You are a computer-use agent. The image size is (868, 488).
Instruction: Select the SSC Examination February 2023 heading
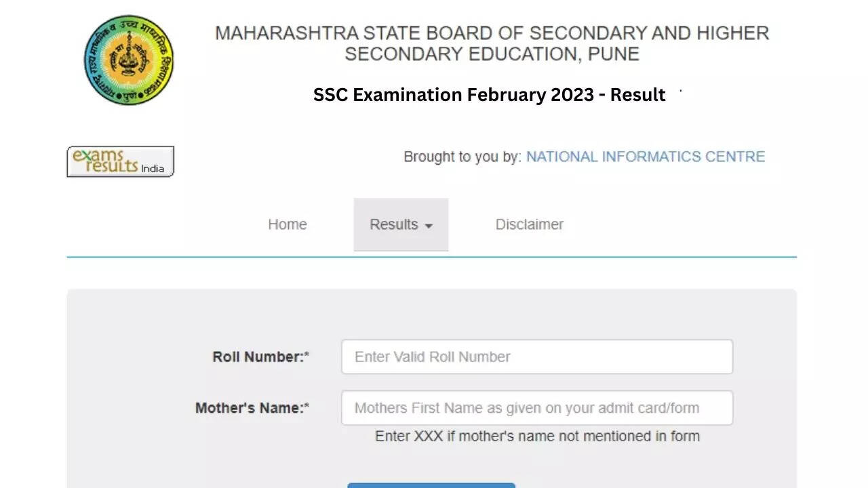tap(489, 95)
